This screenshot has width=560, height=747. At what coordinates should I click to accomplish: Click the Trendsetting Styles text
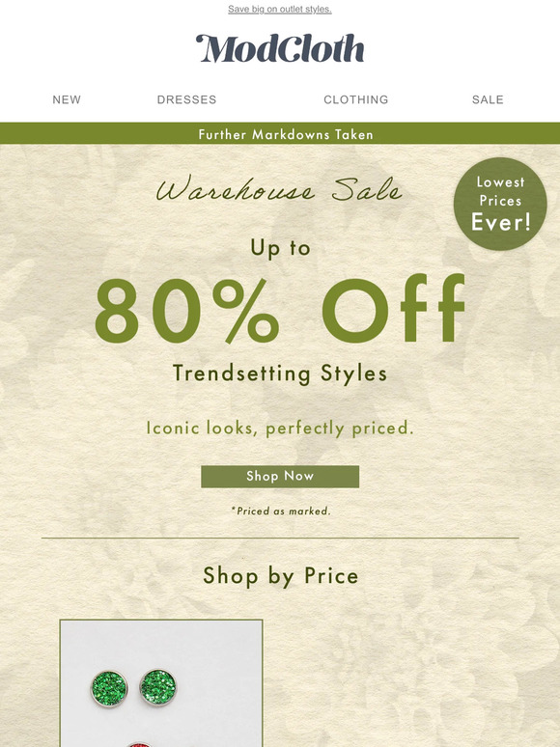[x=280, y=373]
